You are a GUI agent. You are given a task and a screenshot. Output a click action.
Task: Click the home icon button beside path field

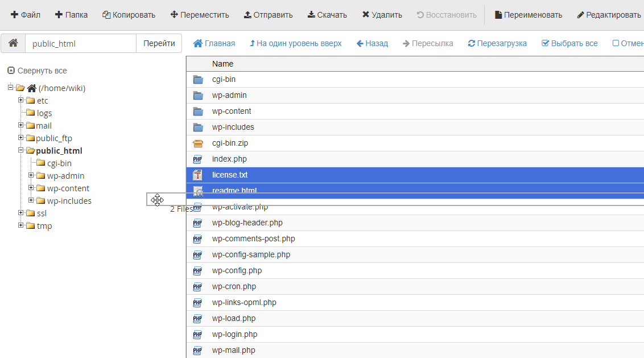13,43
